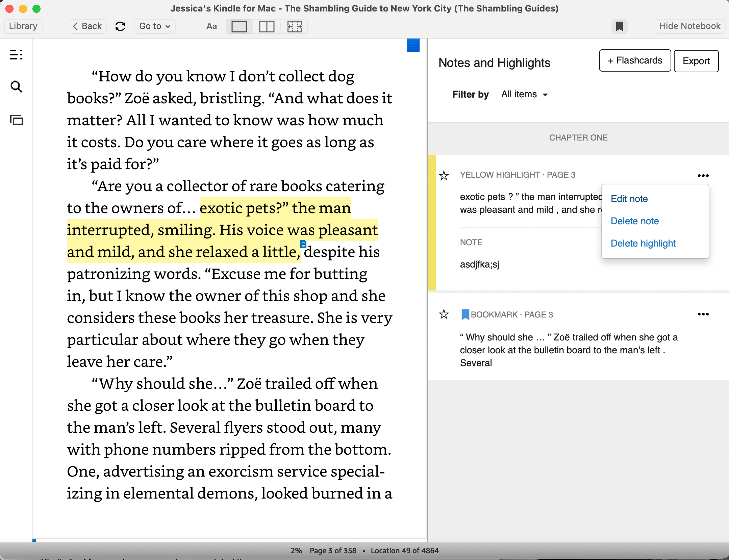Image resolution: width=729 pixels, height=560 pixels.
Task: Click the 'Go to' navigation dropdown
Action: point(154,26)
